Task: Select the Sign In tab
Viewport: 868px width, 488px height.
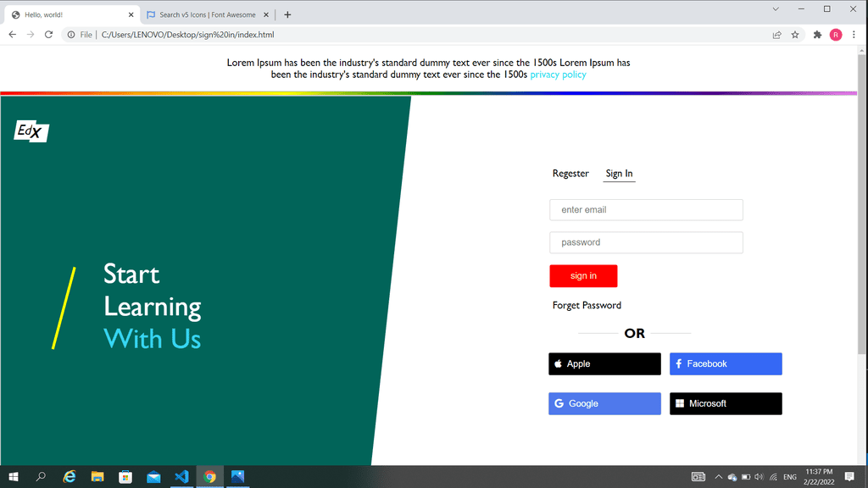Action: 619,173
